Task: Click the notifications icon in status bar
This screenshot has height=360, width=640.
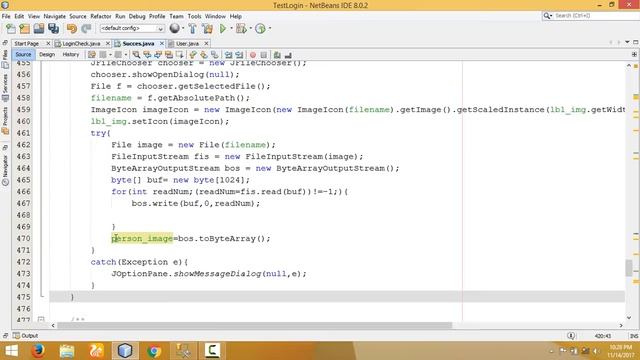Action: click(571, 336)
